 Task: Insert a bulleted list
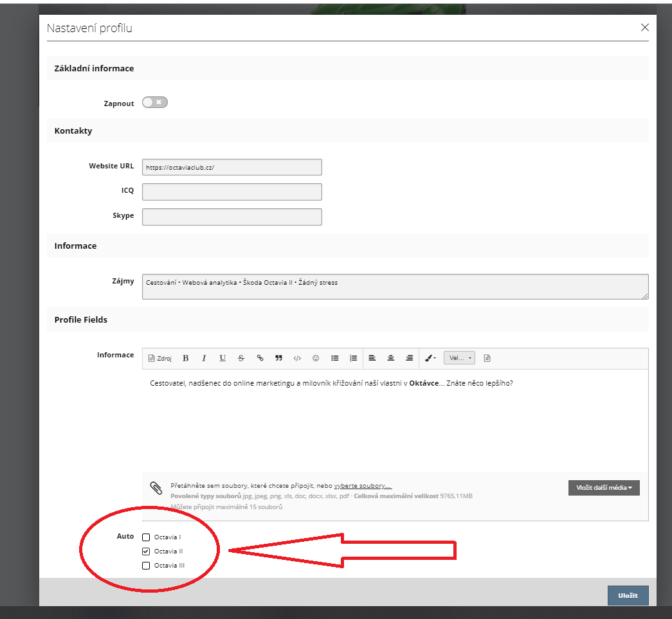[334, 358]
